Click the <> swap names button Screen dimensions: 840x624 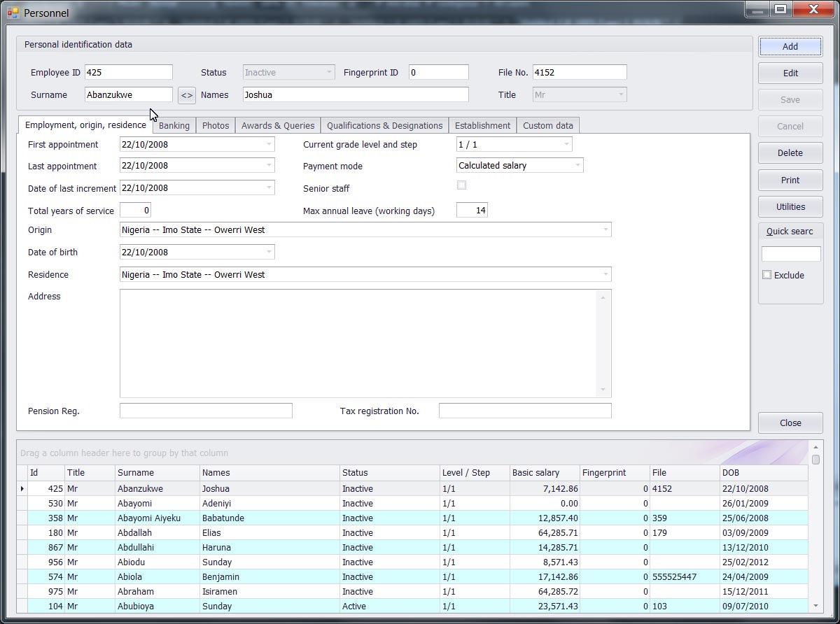[187, 95]
